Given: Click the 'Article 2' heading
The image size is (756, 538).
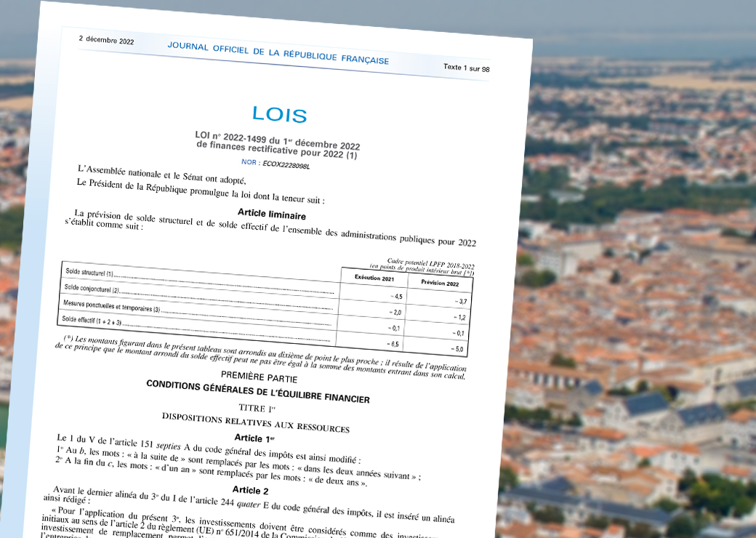Looking at the screenshot, I should point(250,490).
